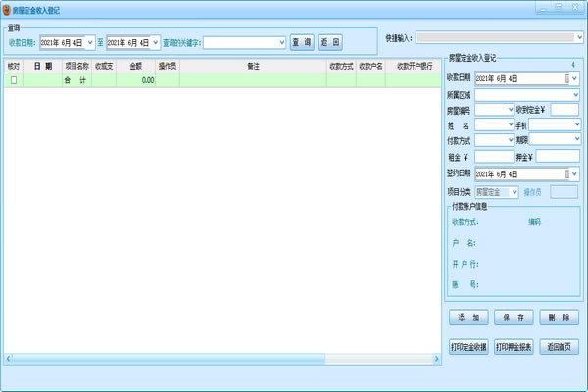The width and height of the screenshot is (588, 392).
Task: Click the 查询 button
Action: [302, 43]
